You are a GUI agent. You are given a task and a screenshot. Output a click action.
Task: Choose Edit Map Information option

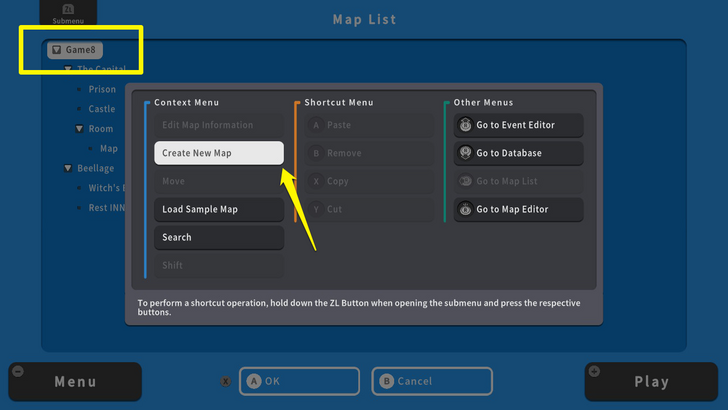(x=219, y=125)
